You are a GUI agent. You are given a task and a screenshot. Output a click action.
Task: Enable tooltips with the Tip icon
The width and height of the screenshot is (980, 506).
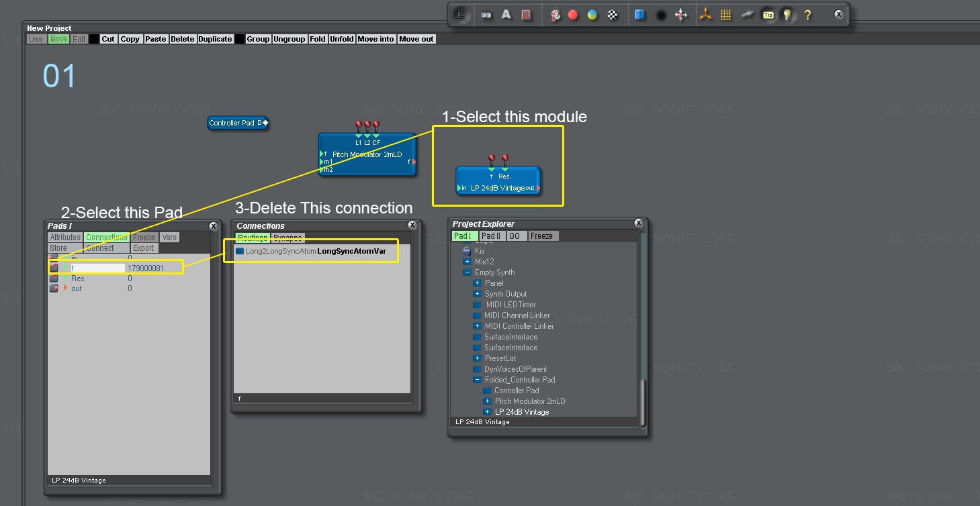(768, 15)
